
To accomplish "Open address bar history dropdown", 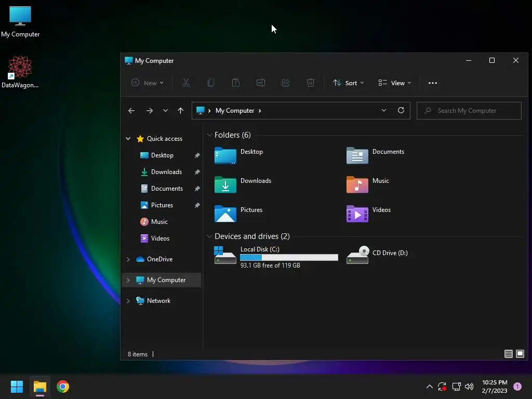I will coord(384,110).
